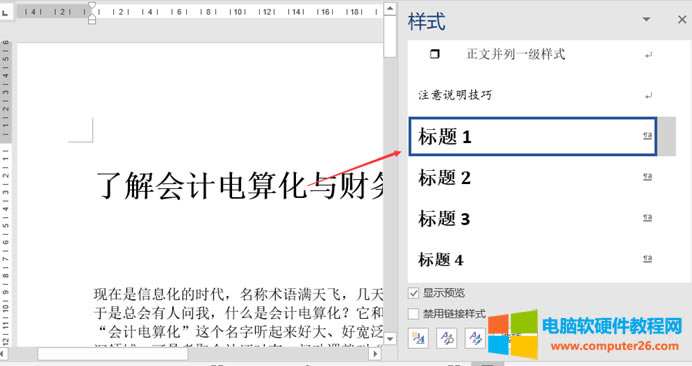Click the horizontal scrollbar right arrow

point(376,353)
